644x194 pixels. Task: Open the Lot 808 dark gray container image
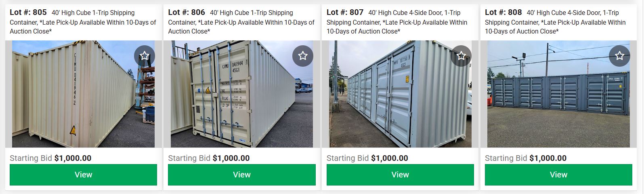(x=558, y=94)
